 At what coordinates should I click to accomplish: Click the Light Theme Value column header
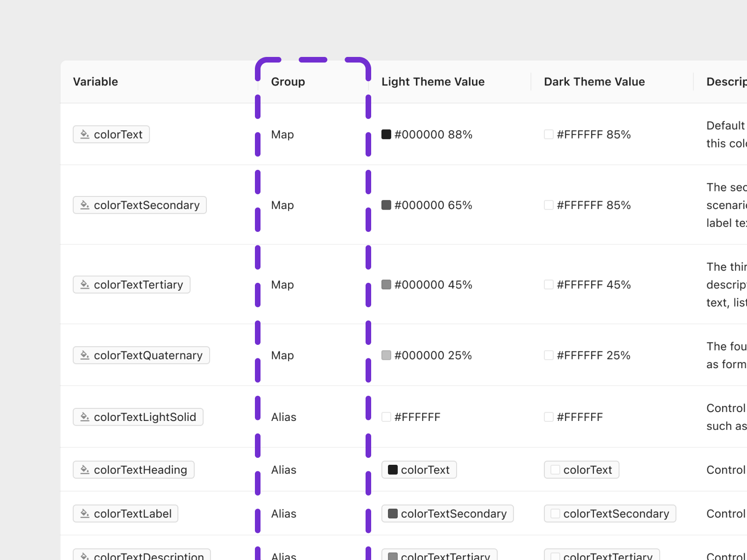(x=433, y=82)
